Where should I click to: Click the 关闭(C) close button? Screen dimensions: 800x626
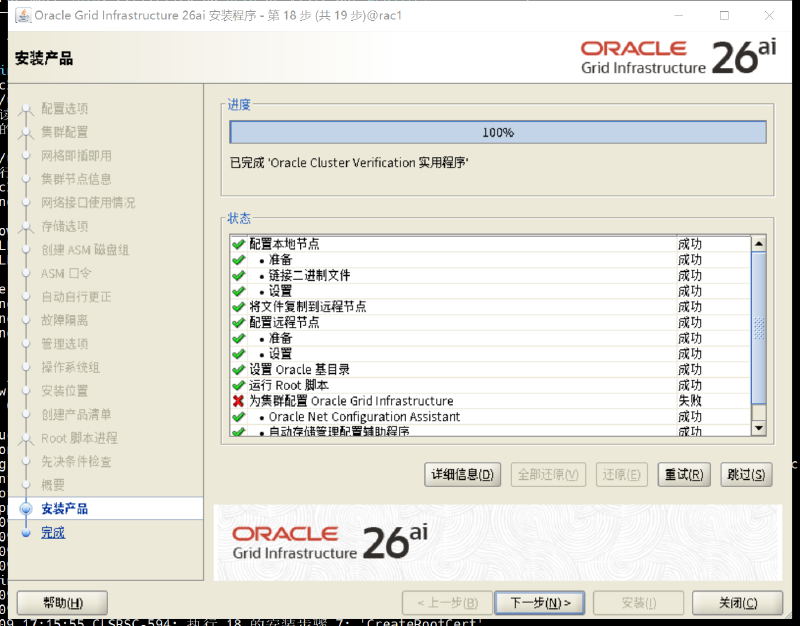click(737, 603)
